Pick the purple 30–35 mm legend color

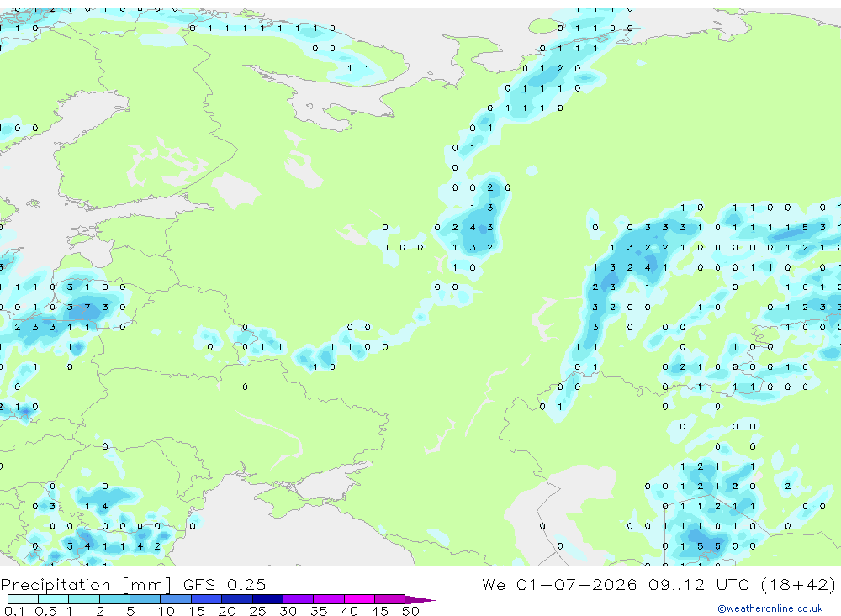(x=299, y=599)
